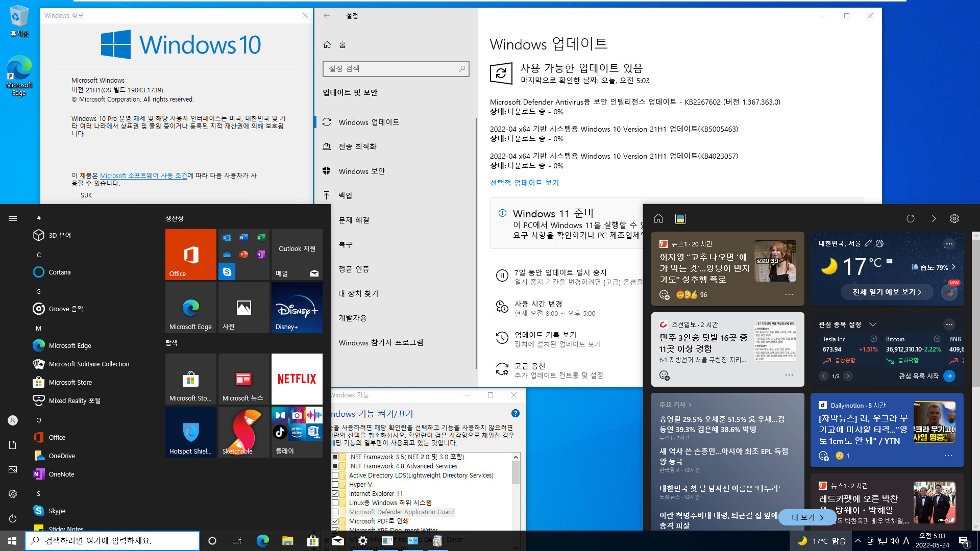
Task: Open the 사진 (Photos) tile
Action: [x=243, y=308]
